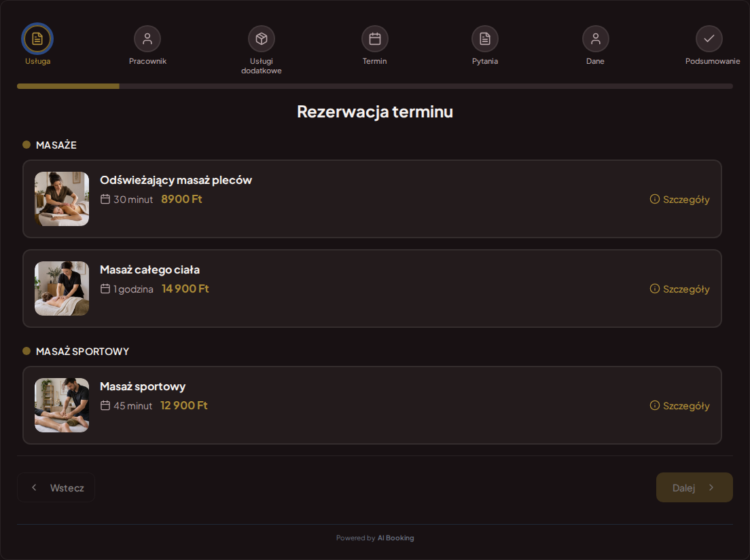This screenshot has height=560, width=750.
Task: Click the back massage thumbnail image
Action: pyautogui.click(x=62, y=199)
